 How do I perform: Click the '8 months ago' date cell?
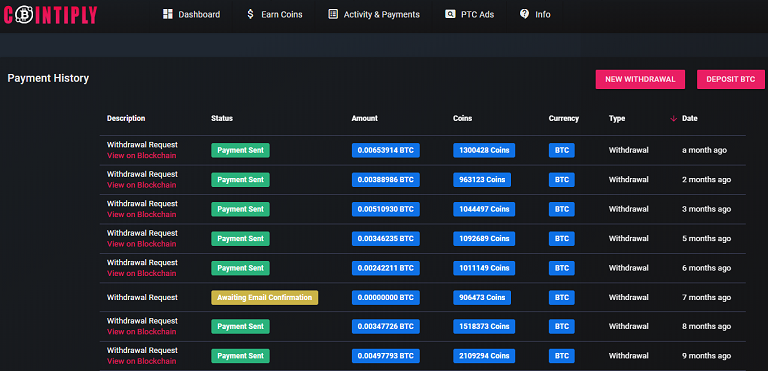point(706,326)
